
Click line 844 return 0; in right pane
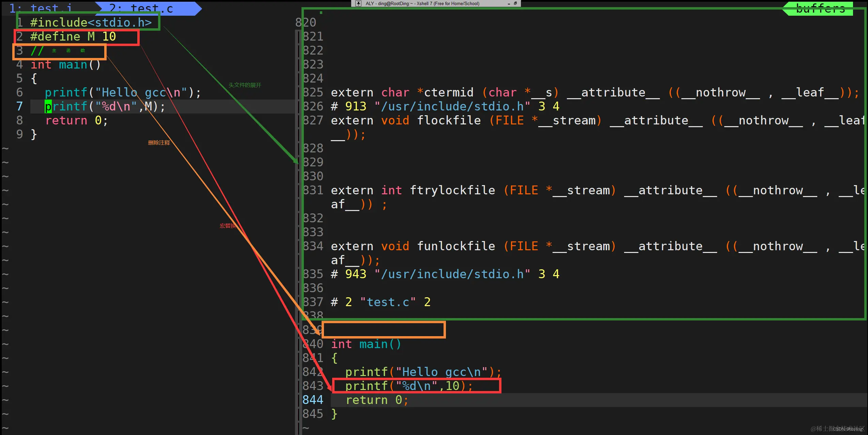point(376,400)
